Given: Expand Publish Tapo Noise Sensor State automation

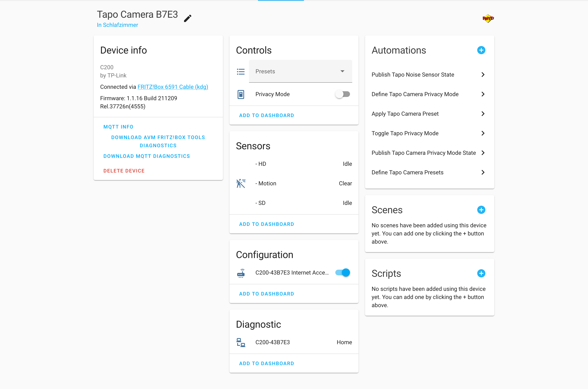Looking at the screenshot, I should click(483, 75).
